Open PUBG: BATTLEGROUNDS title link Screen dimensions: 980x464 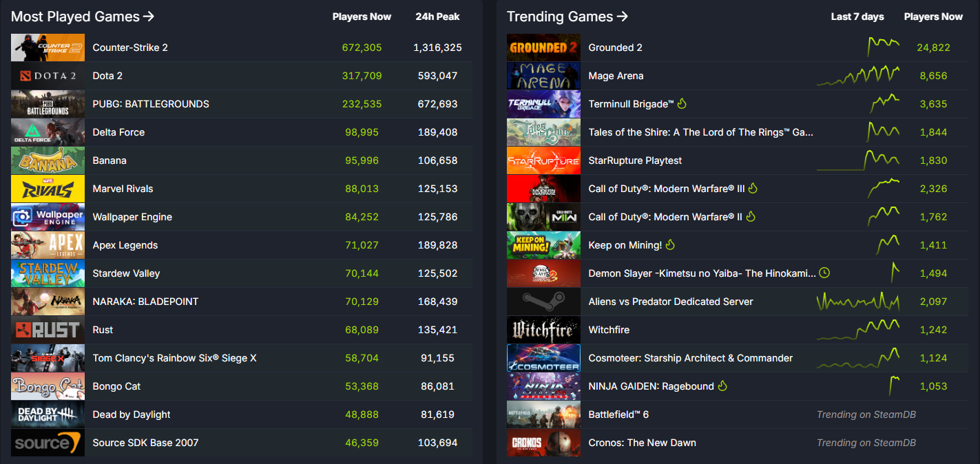click(x=151, y=104)
